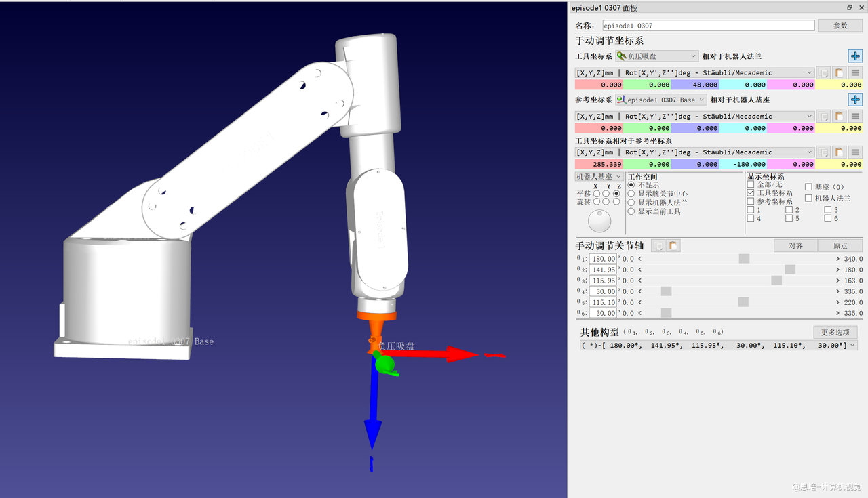868x498 pixels.
Task: Enable the 参考坐标系 display checkbox
Action: pyautogui.click(x=751, y=201)
